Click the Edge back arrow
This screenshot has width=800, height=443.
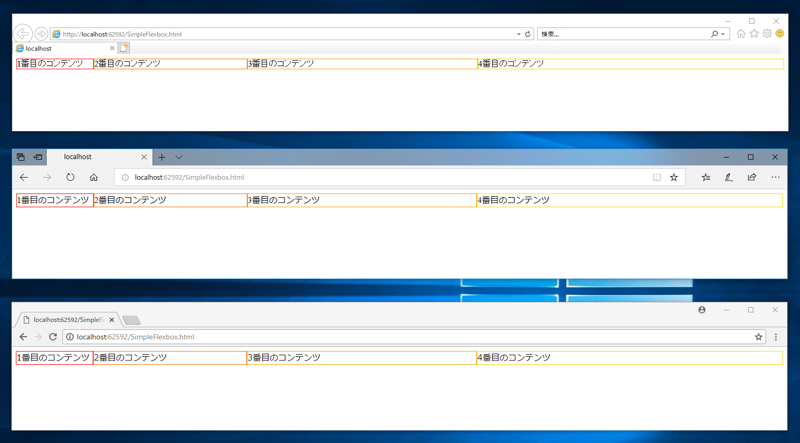click(x=23, y=178)
